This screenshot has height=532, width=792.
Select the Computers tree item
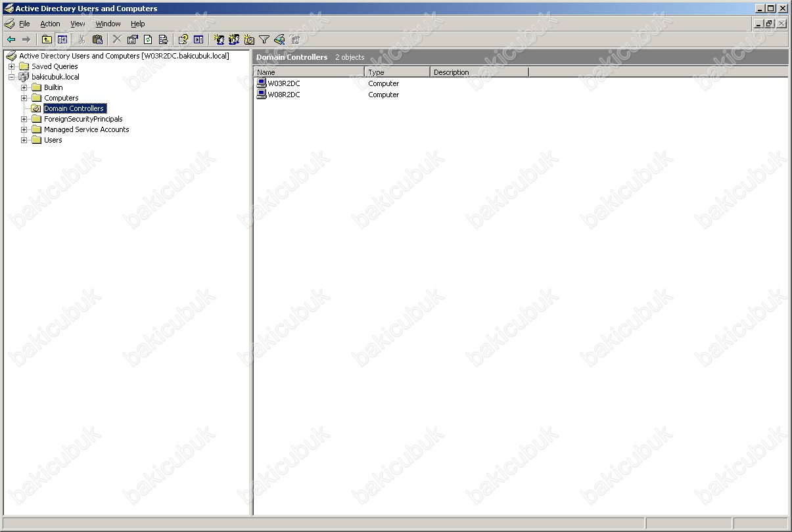point(61,98)
